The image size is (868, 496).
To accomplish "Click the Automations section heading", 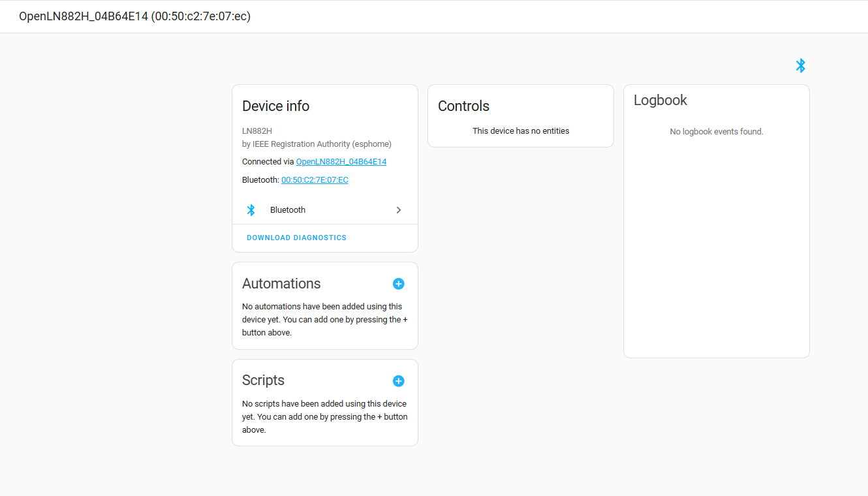I will pyautogui.click(x=281, y=284).
